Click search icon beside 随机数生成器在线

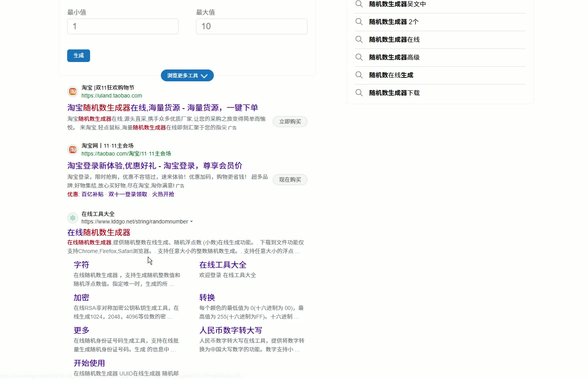tap(359, 39)
